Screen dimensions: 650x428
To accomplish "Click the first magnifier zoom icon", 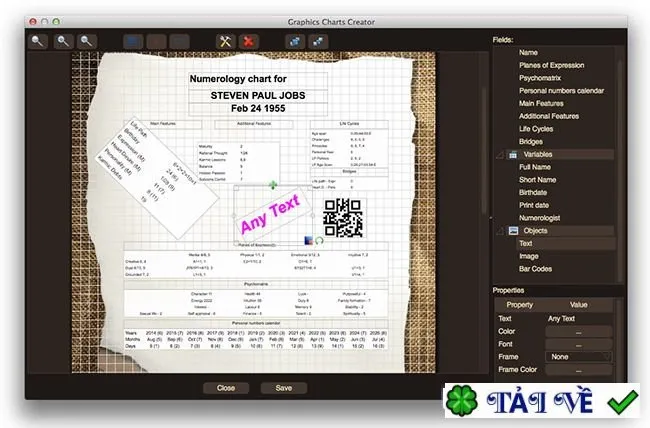I will tap(37, 41).
